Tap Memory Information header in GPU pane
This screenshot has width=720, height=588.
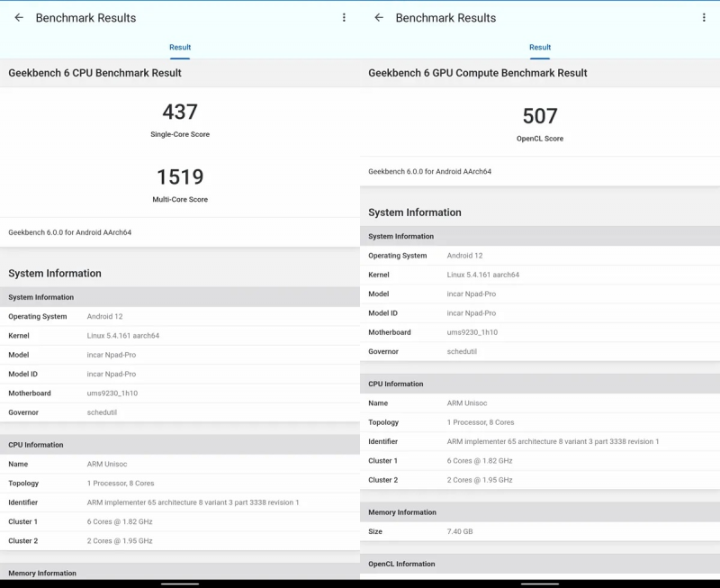[540, 512]
